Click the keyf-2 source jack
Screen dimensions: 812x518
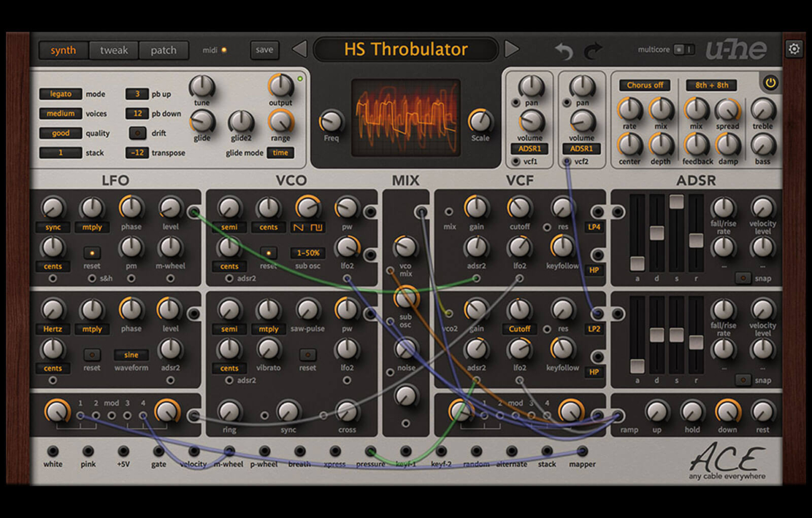click(x=441, y=451)
